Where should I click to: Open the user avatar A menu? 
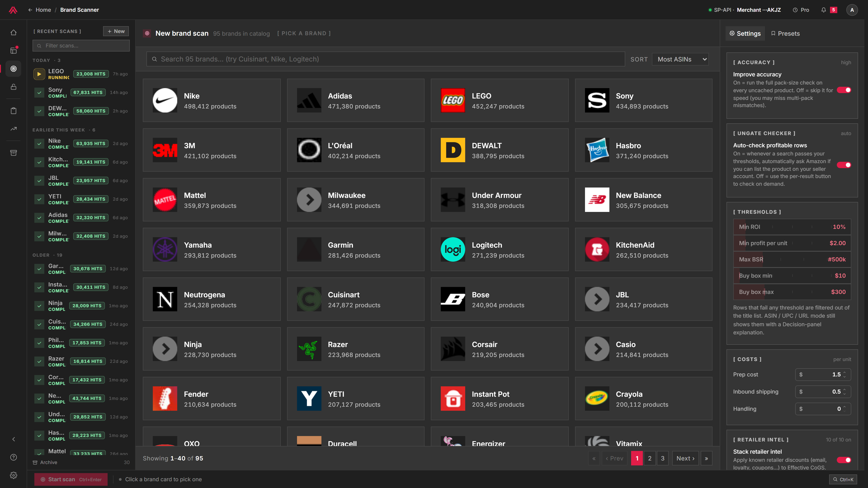pos(852,10)
